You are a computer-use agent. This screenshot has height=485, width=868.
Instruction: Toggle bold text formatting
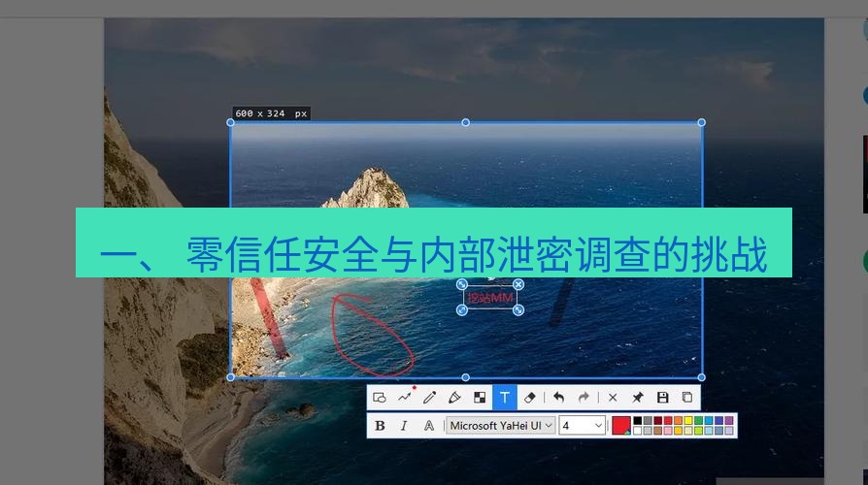click(x=380, y=425)
